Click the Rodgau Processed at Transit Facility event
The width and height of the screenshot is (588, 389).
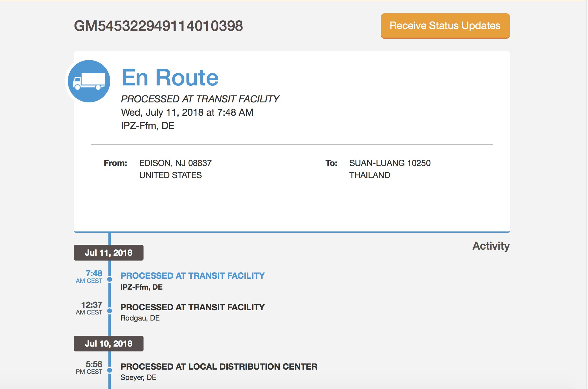(x=193, y=307)
